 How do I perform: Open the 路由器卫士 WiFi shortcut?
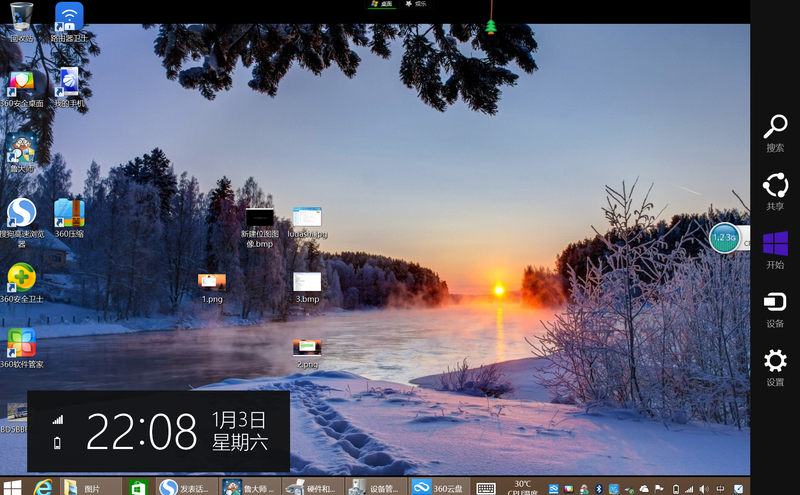[69, 20]
